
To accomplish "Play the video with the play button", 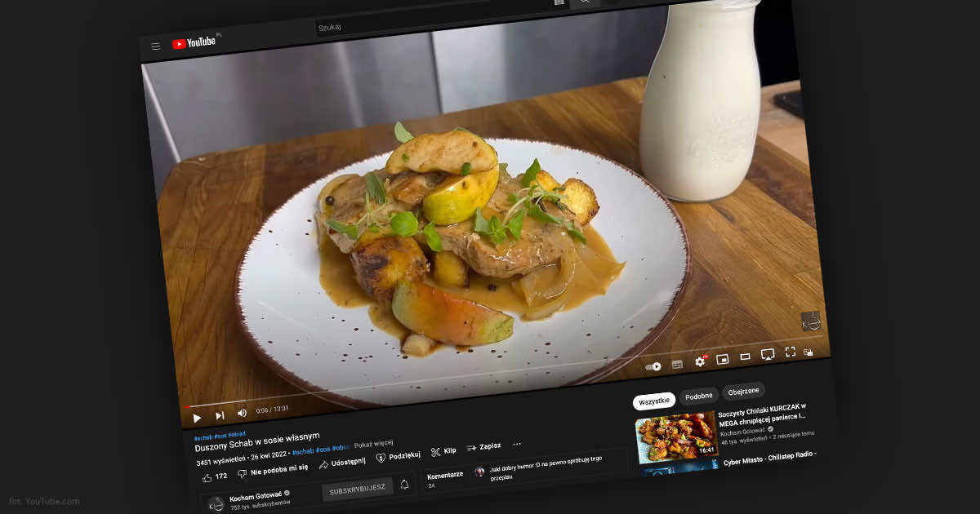I will tap(197, 417).
